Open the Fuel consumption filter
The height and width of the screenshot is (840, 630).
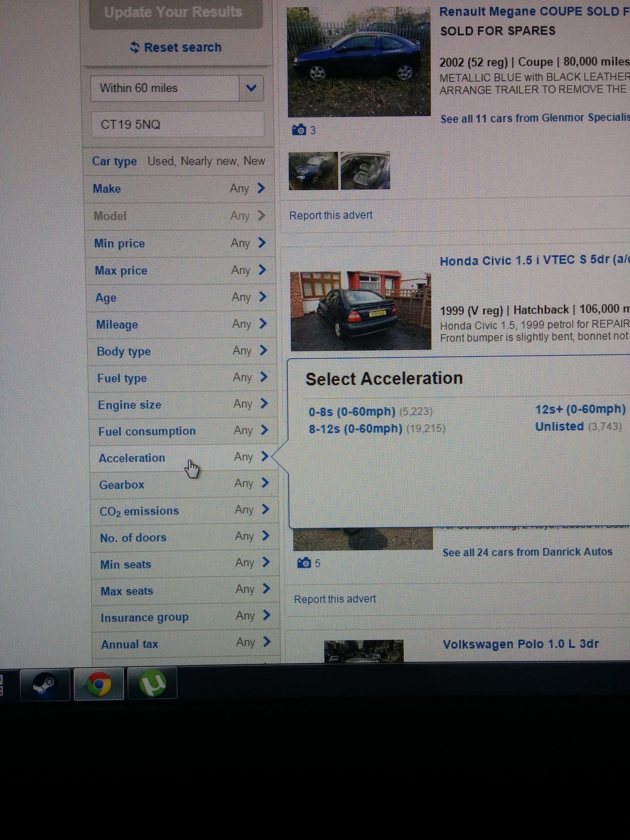(x=184, y=431)
